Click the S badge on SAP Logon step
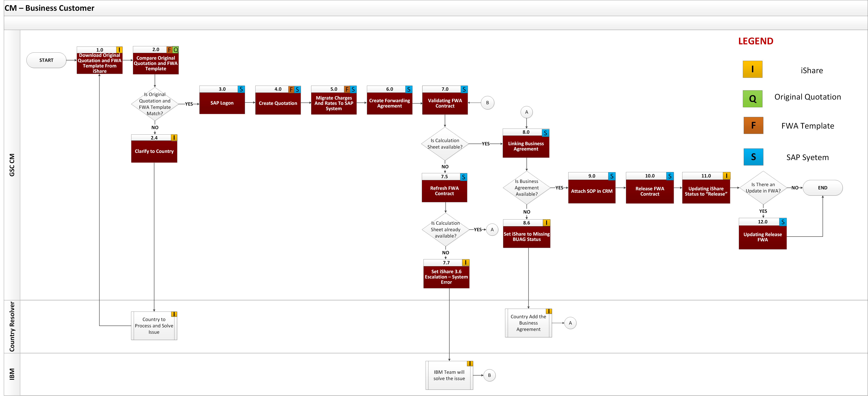The width and height of the screenshot is (868, 396). (x=241, y=89)
